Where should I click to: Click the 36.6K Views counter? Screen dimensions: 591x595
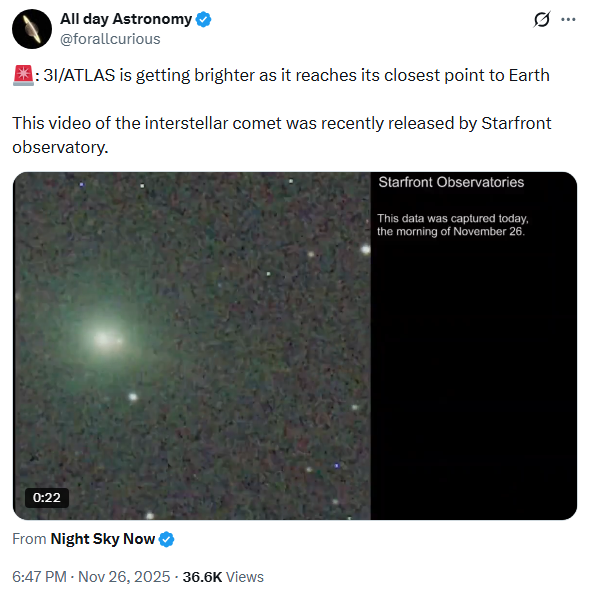[223, 577]
